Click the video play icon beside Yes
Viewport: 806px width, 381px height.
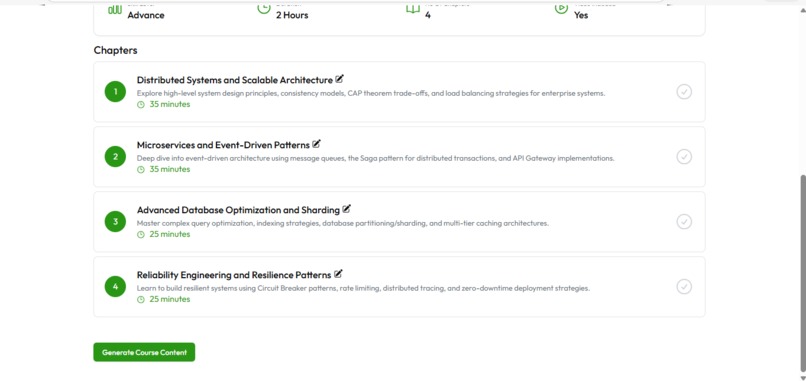pyautogui.click(x=561, y=8)
